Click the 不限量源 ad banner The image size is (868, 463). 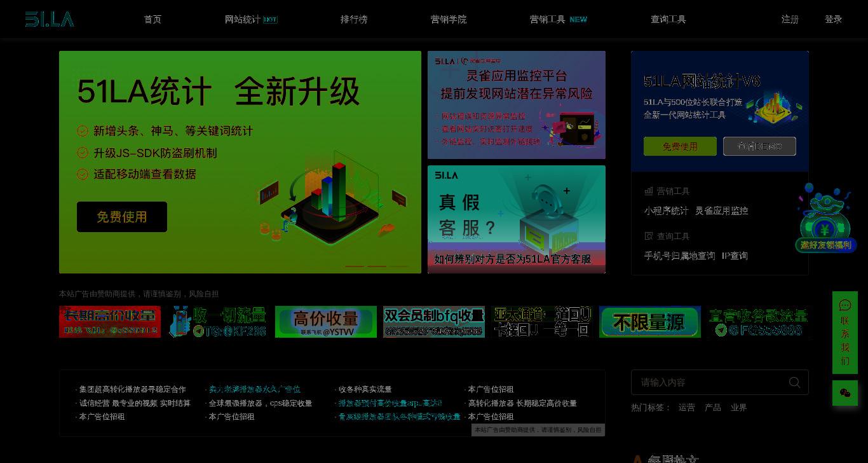pyautogui.click(x=650, y=322)
